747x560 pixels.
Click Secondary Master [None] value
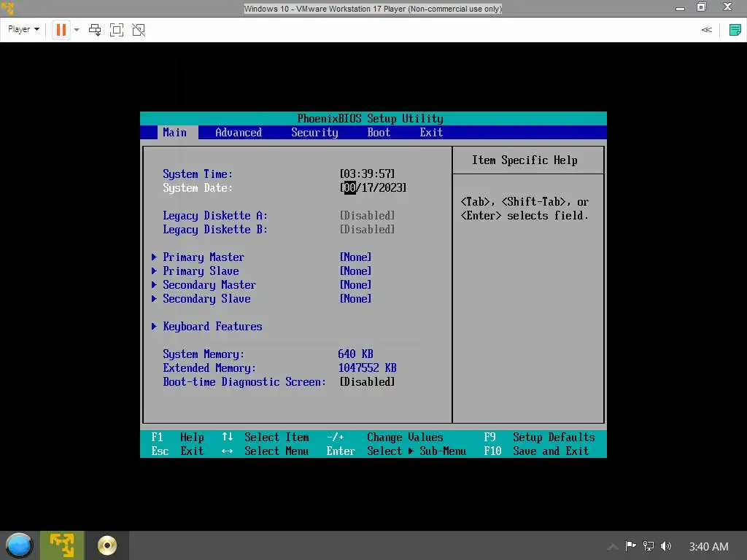coord(355,285)
